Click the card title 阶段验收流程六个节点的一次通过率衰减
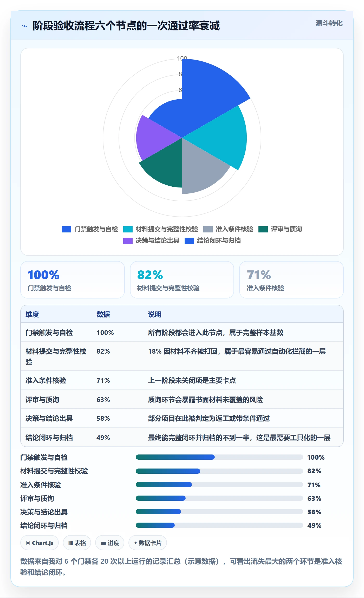 tap(126, 26)
